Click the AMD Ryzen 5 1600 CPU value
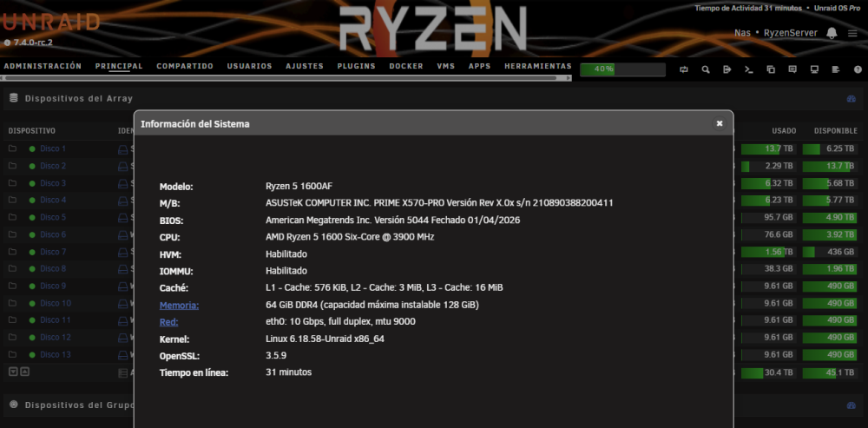The image size is (868, 428). 350,237
